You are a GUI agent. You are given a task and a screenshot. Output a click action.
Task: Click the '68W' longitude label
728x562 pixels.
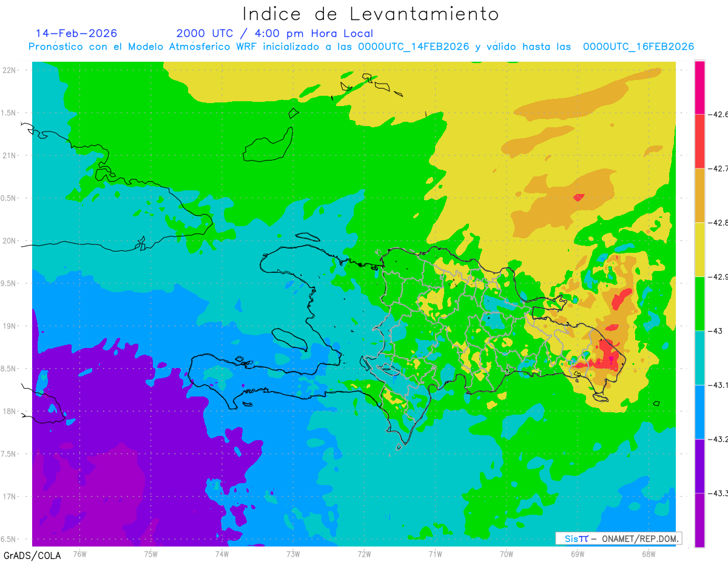pyautogui.click(x=648, y=554)
